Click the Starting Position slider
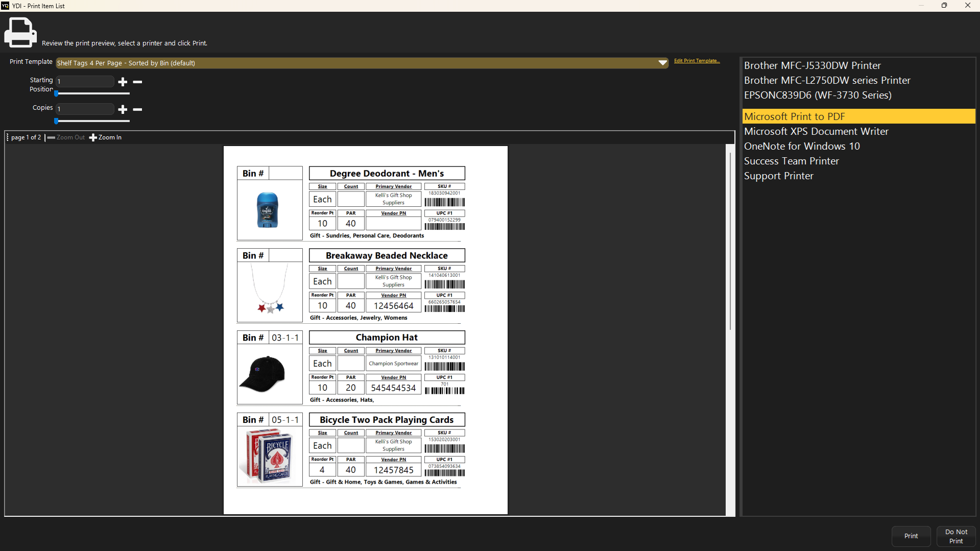Viewport: 980px width, 551px height. (92, 93)
